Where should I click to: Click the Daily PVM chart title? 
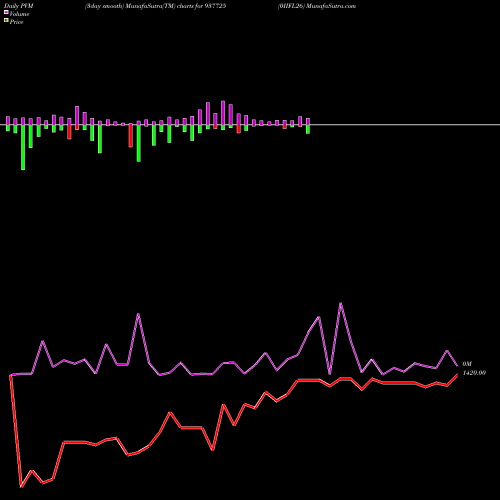(x=19, y=6)
